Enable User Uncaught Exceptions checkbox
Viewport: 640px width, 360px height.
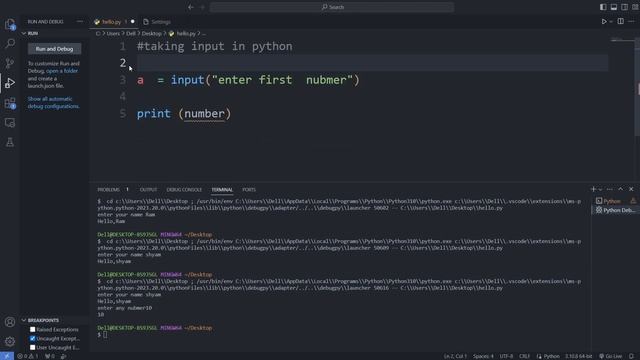click(x=33, y=347)
